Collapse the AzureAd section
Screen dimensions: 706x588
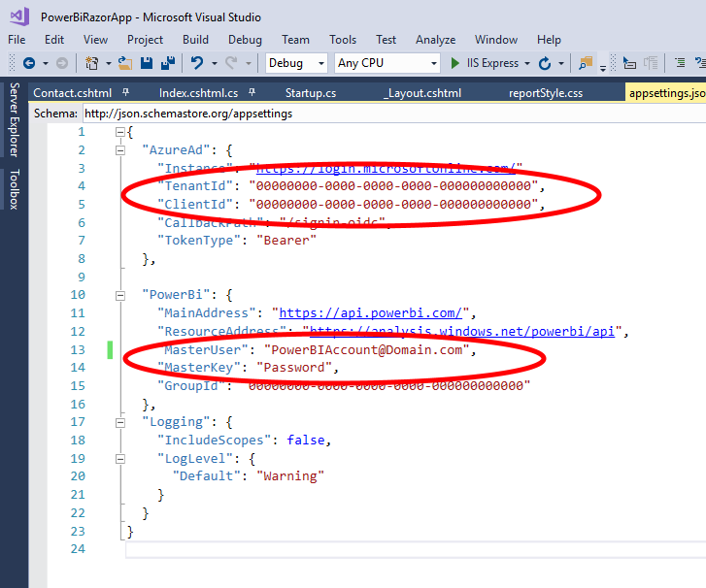[x=119, y=150]
